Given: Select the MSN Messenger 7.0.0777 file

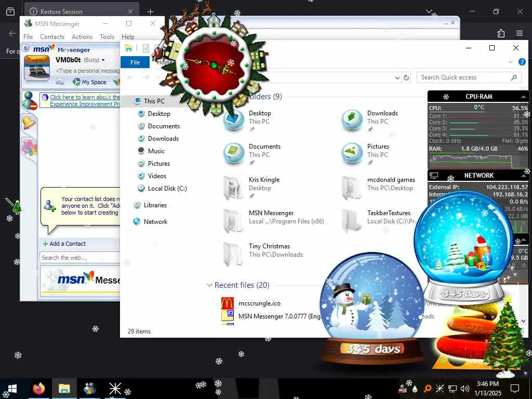Looking at the screenshot, I should [271, 316].
